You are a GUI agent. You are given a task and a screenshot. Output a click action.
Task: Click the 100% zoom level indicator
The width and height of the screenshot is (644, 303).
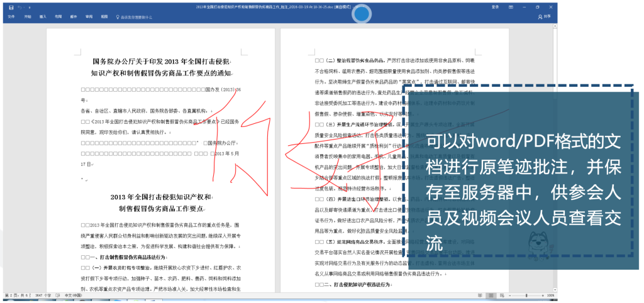click(x=550, y=295)
